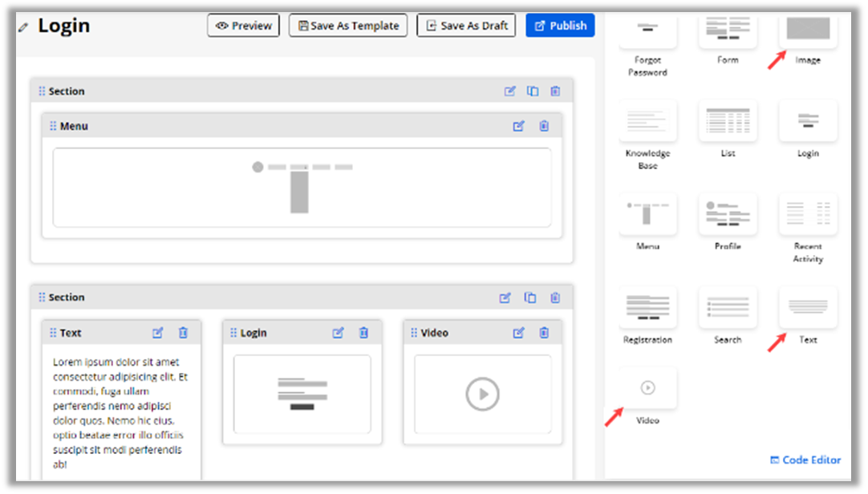Delete the Menu widget
Screen dimensions: 868x494
[544, 126]
